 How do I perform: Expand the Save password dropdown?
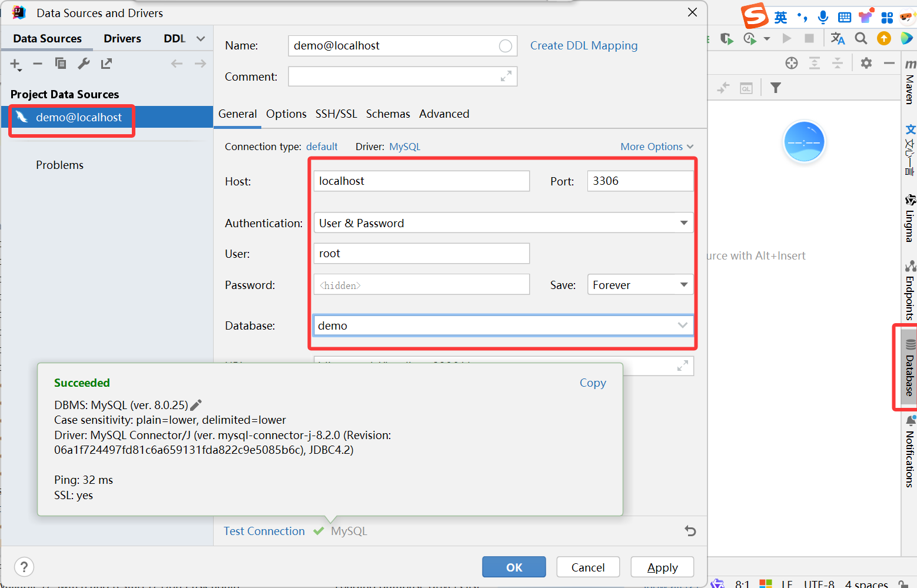[x=683, y=285]
